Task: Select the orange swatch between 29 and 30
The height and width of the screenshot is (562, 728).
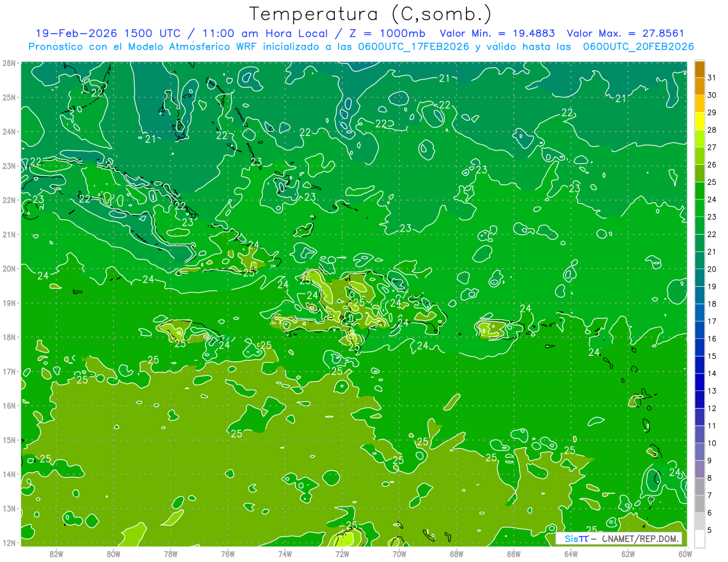Action: point(699,104)
